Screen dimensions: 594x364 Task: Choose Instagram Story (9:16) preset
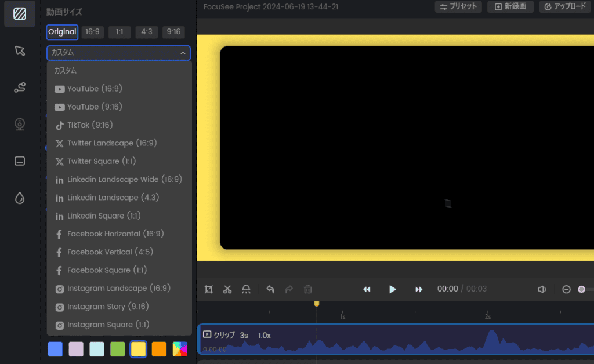pyautogui.click(x=119, y=307)
